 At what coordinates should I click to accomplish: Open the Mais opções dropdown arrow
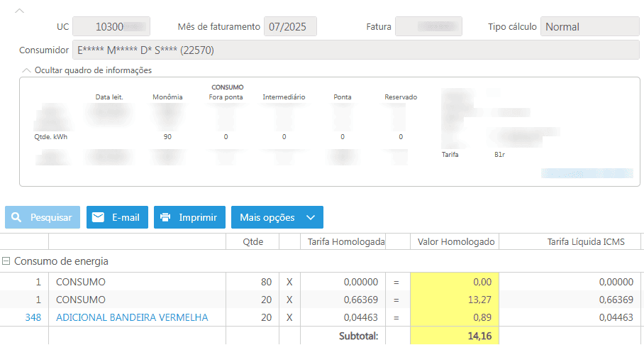pos(310,217)
